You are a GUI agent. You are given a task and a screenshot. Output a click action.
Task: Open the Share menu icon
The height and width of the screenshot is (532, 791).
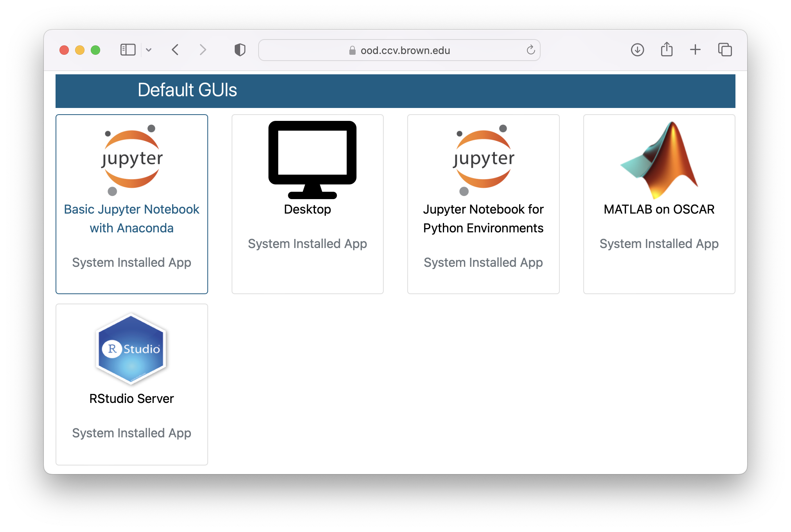click(667, 49)
